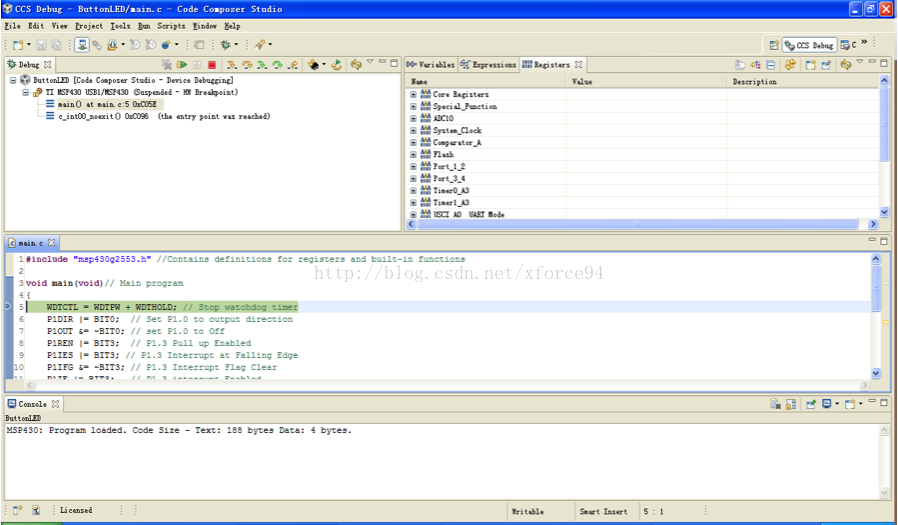Switch to the Variables tab

point(431,65)
